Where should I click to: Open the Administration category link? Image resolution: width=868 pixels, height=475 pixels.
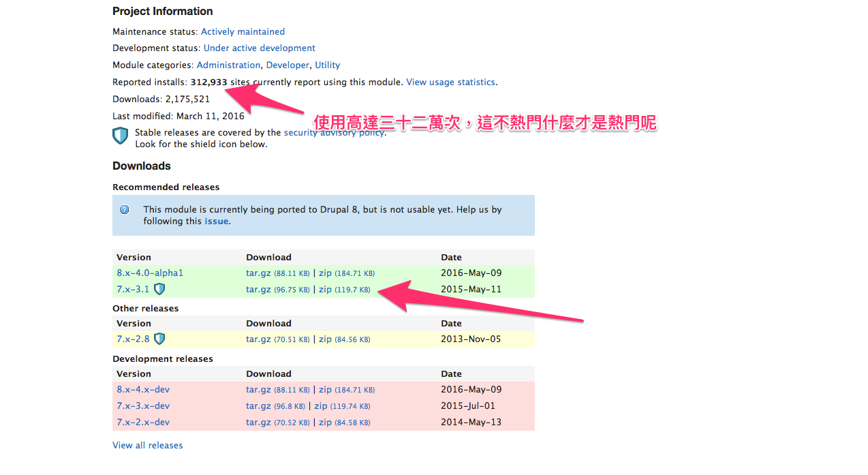(x=228, y=65)
